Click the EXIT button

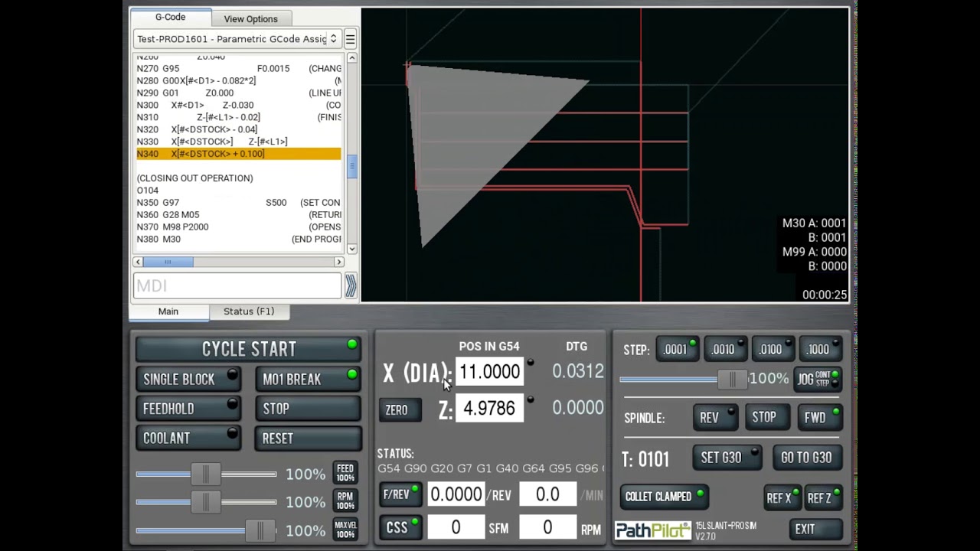815,529
